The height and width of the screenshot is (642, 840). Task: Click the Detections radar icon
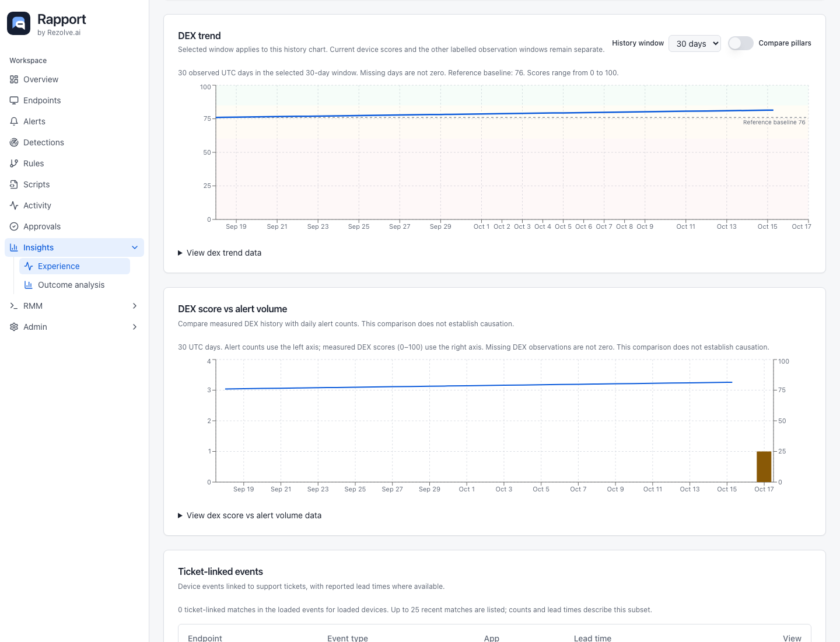(14, 142)
